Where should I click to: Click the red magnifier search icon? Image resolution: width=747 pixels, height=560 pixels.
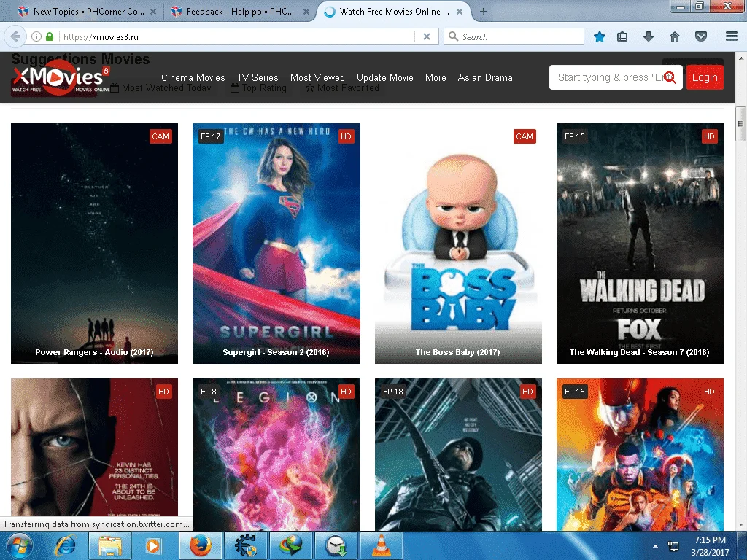[x=670, y=77]
